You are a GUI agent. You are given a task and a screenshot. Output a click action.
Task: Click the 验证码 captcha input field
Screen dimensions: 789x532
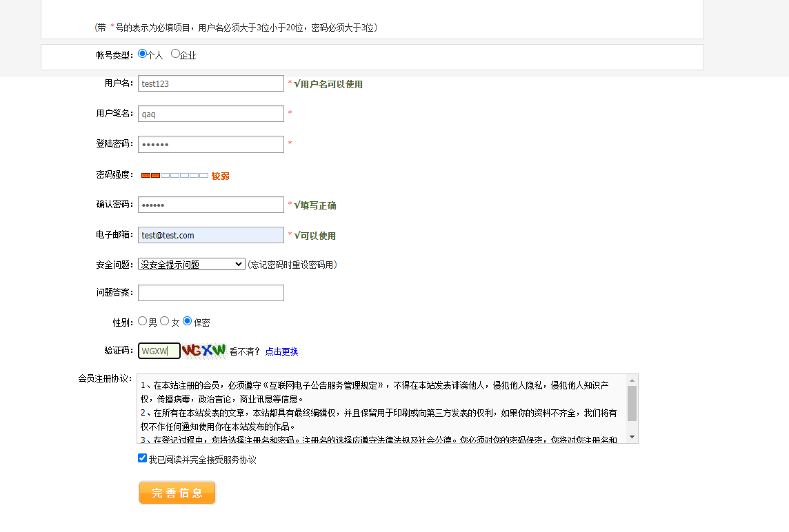(x=159, y=351)
